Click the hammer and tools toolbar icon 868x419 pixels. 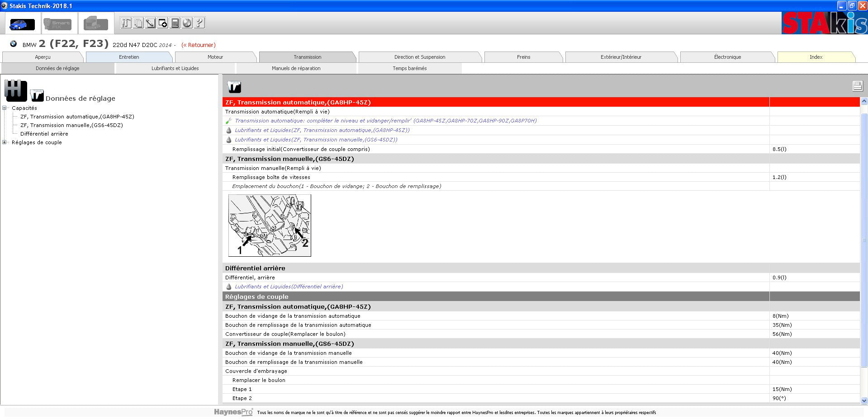(126, 23)
